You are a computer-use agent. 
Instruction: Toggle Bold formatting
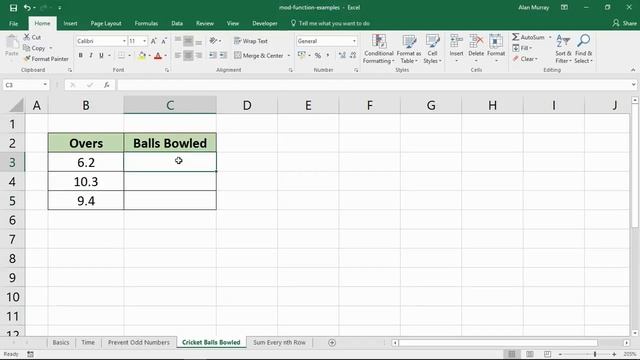[x=80, y=56]
